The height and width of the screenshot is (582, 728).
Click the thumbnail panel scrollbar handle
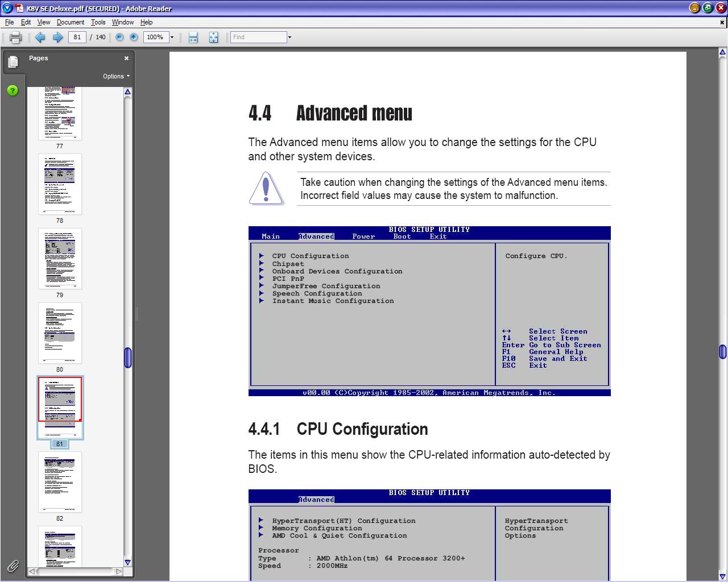tap(128, 357)
